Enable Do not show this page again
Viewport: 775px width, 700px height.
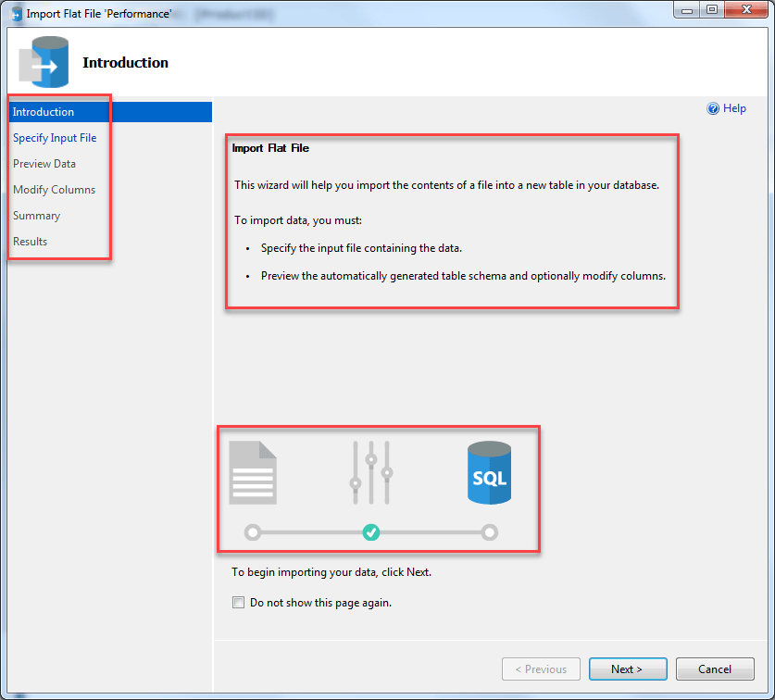pyautogui.click(x=238, y=602)
